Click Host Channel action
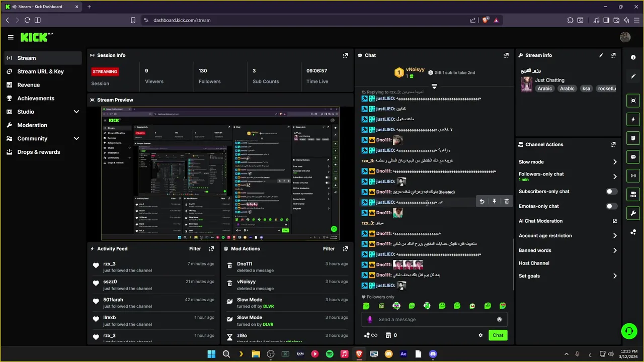Screen dimensions: 644x362 tap(534, 263)
